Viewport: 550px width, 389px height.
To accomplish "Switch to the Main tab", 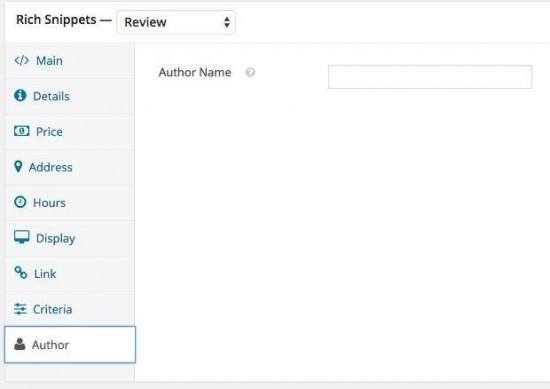I will (x=70, y=61).
